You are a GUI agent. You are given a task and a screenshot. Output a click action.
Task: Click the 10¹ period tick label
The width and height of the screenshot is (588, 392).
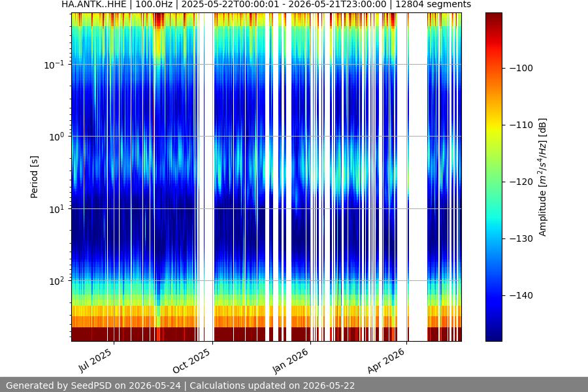coord(57,209)
